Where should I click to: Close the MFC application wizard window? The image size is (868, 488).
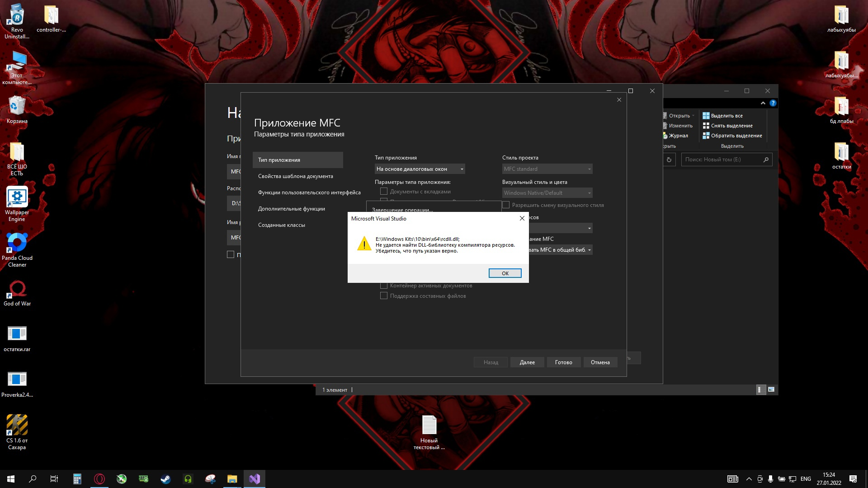coord(619,100)
